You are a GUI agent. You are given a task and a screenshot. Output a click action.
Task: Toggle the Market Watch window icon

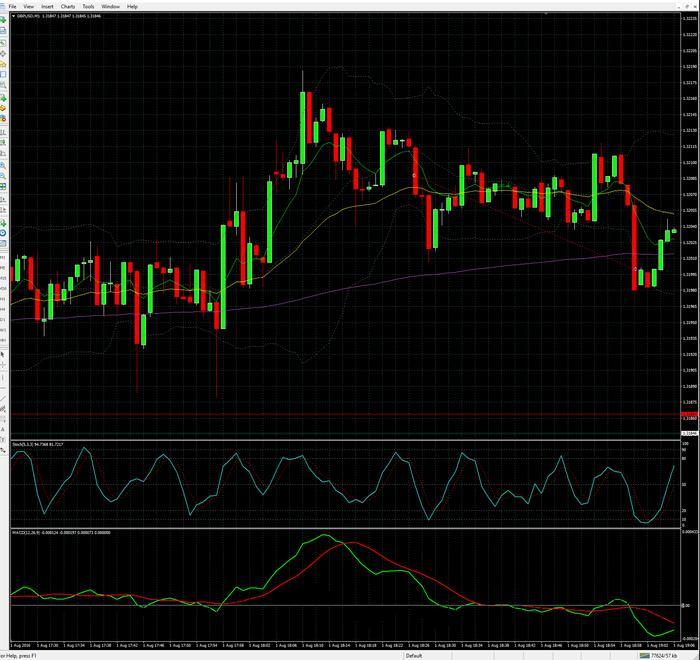3,43
